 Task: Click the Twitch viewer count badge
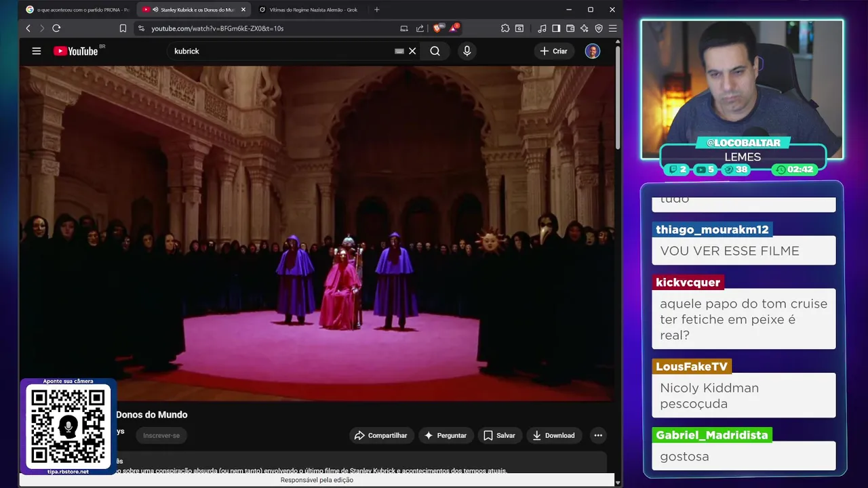[x=678, y=169]
